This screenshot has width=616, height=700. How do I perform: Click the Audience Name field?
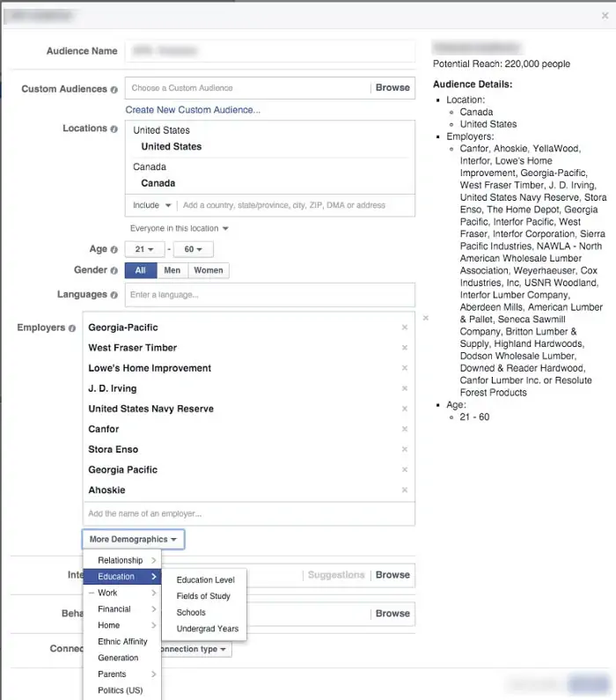pyautogui.click(x=270, y=51)
